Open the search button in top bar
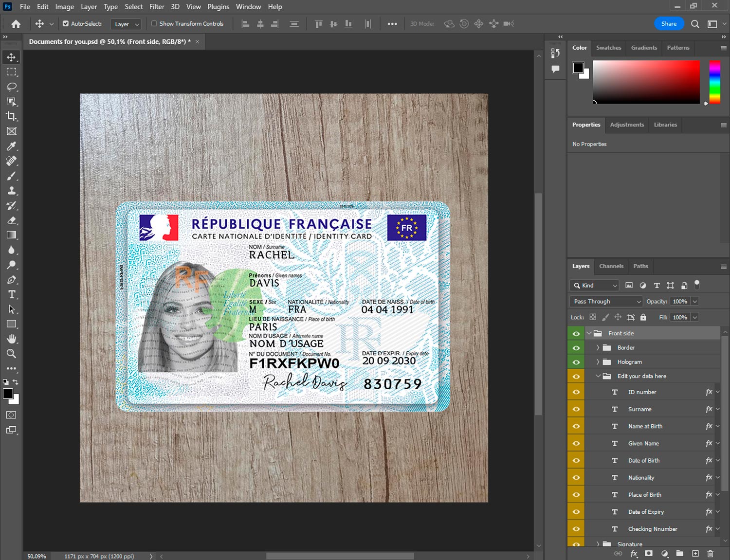The image size is (730, 560). coord(695,24)
